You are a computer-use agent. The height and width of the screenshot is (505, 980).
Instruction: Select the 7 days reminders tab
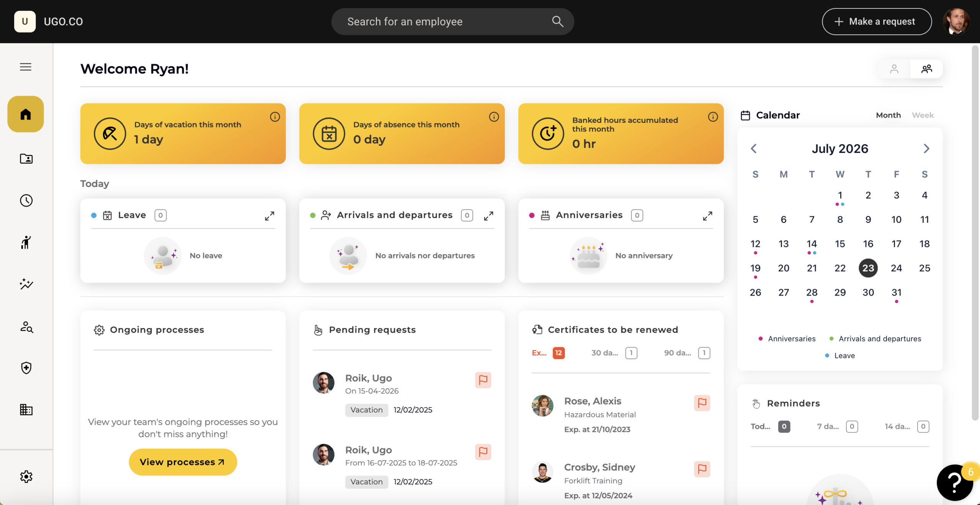click(x=838, y=427)
